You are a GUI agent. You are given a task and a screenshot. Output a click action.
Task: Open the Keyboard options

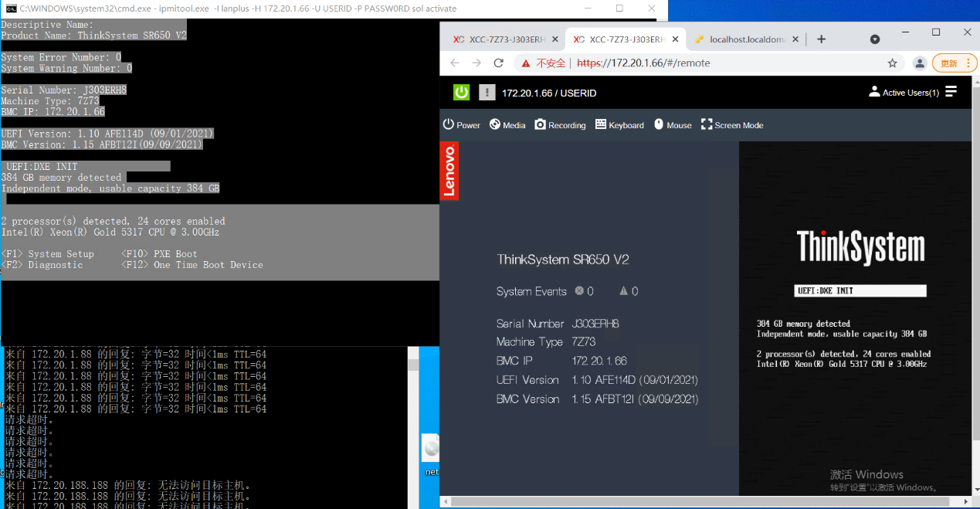click(619, 125)
